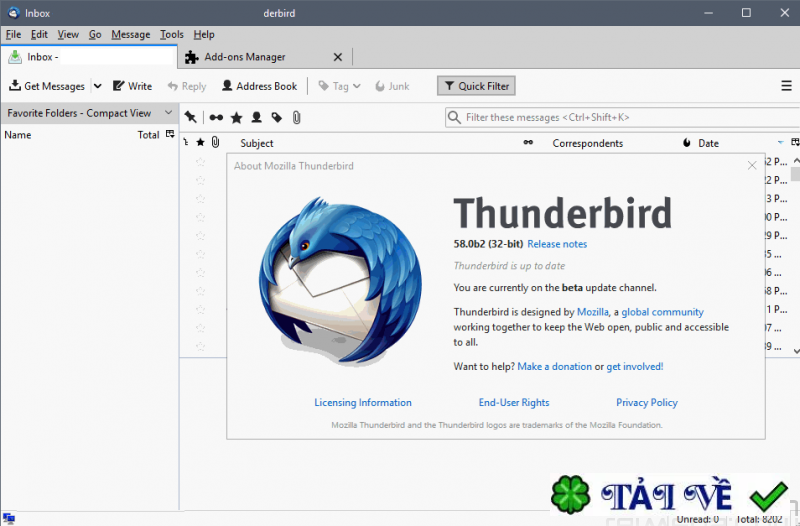Click the get involved! link
Screen dimensions: 800x526
tap(635, 366)
